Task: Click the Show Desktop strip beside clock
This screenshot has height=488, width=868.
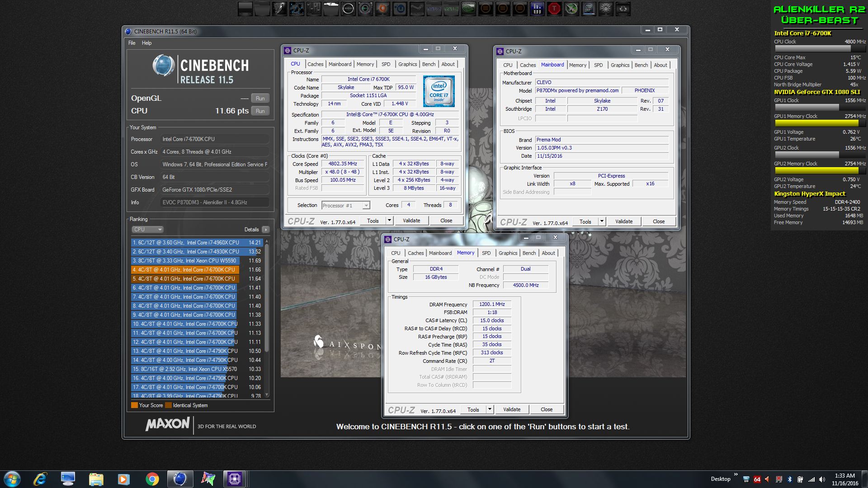Action: pos(865,479)
